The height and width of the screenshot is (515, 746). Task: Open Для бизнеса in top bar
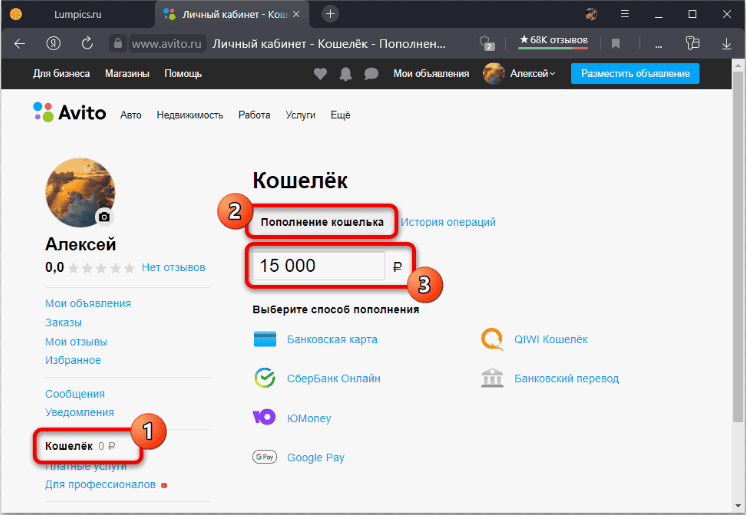tap(61, 74)
